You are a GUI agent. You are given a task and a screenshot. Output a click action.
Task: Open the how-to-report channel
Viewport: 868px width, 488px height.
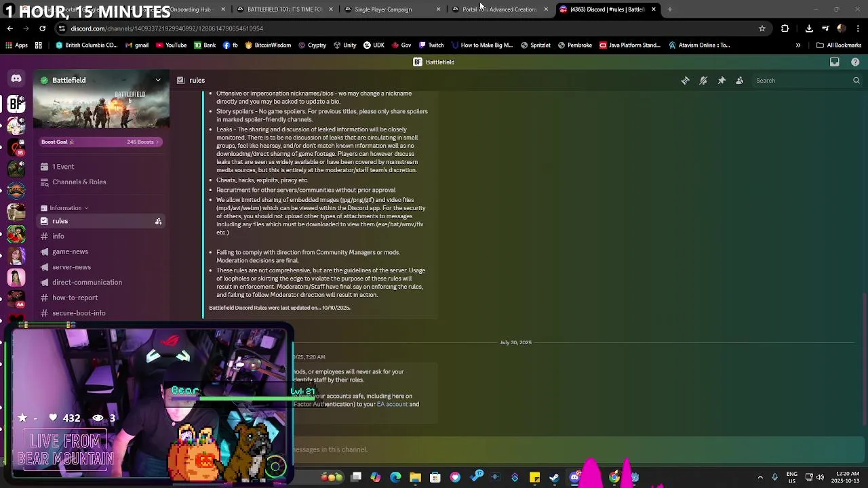click(100, 298)
